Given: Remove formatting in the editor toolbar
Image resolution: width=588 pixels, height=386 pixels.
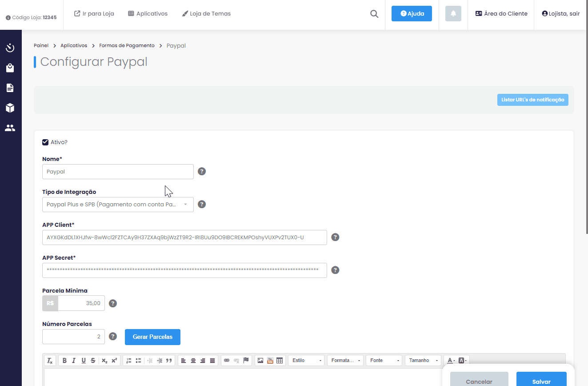Looking at the screenshot, I should pos(50,360).
